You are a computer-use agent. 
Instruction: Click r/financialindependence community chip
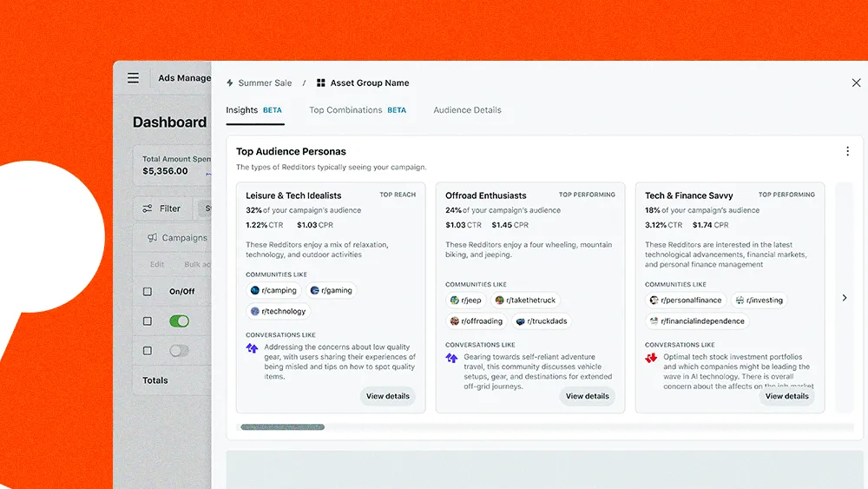697,321
